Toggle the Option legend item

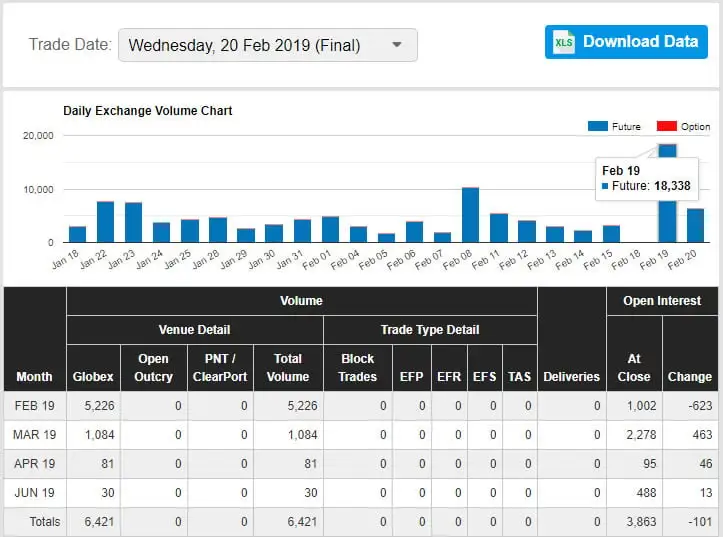[683, 127]
